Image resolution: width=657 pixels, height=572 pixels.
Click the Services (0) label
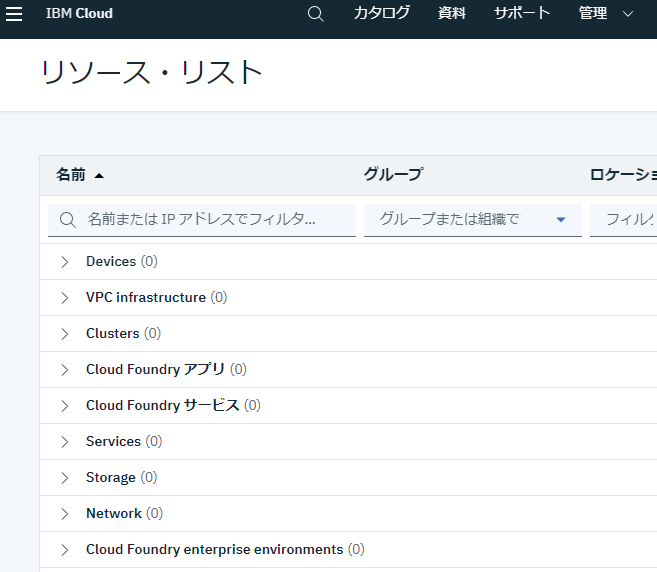tap(124, 442)
